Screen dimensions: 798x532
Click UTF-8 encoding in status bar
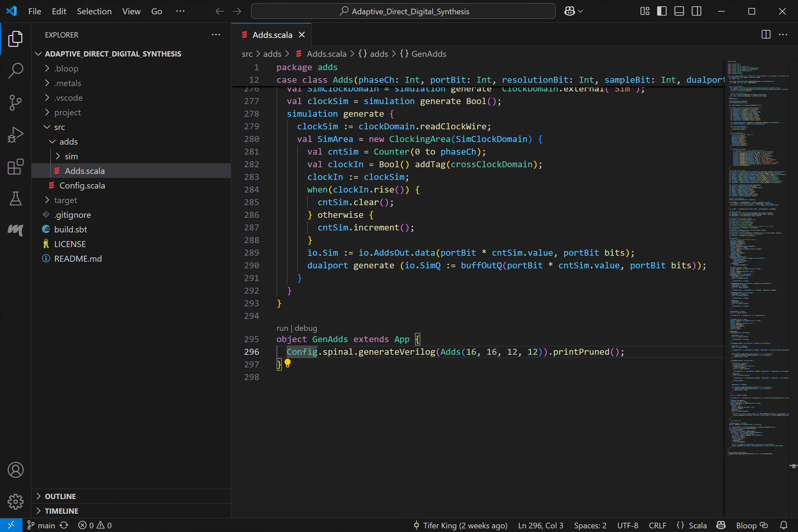(628, 525)
